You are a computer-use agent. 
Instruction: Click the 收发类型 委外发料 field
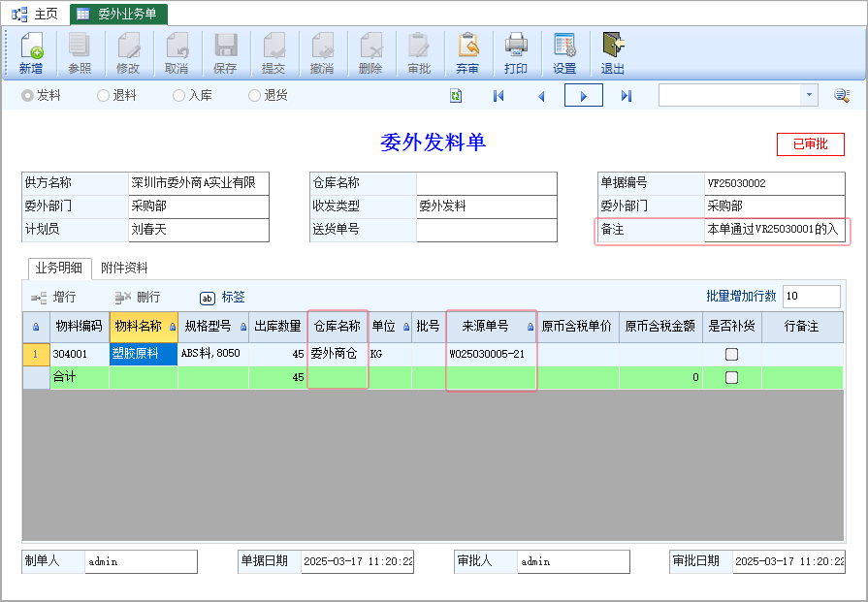[487, 206]
